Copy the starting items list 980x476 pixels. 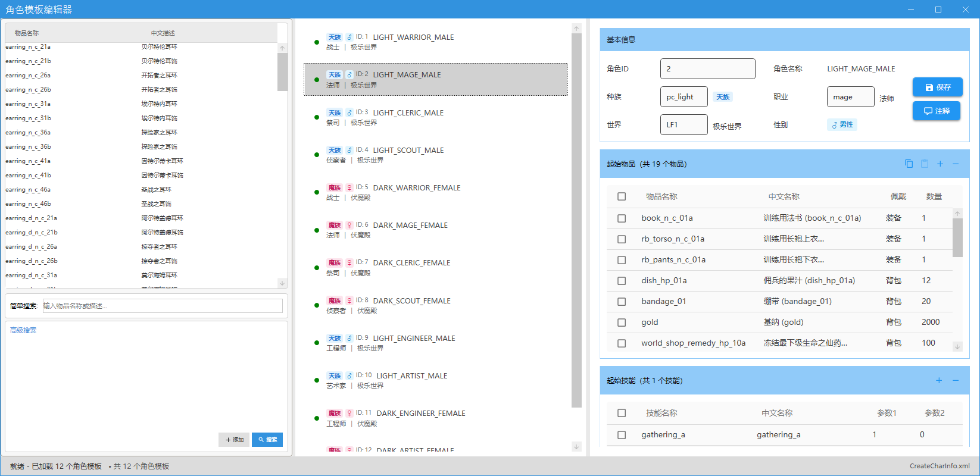point(909,164)
